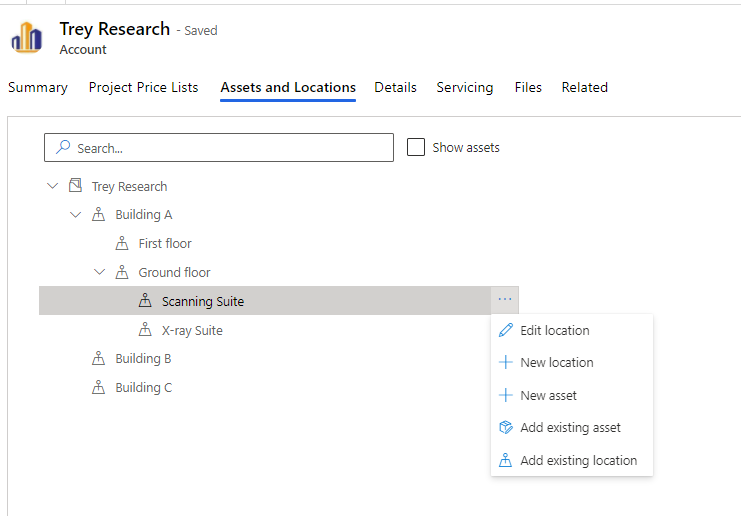Image resolution: width=741 pixels, height=516 pixels.
Task: Click the Trey Research account logo icon
Action: pyautogui.click(x=27, y=37)
